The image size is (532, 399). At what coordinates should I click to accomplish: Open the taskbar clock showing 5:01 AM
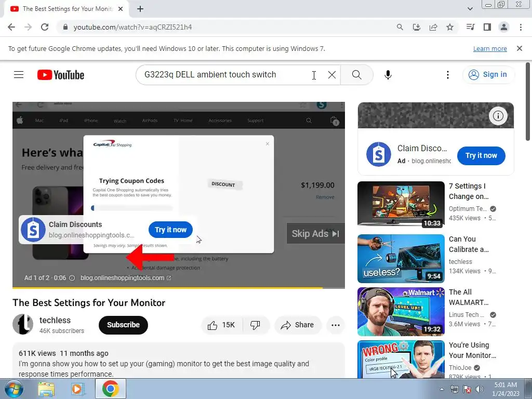coord(506,389)
